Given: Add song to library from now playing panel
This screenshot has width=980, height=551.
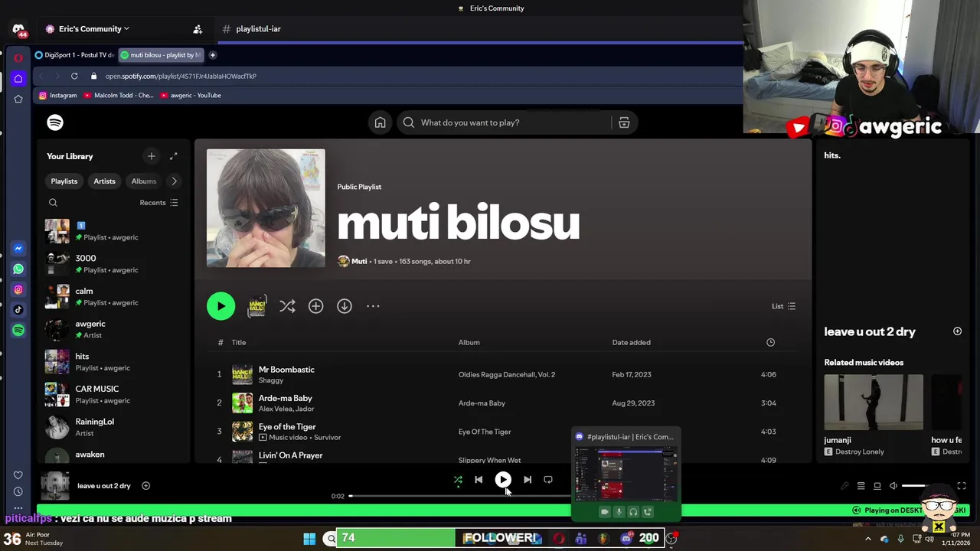Looking at the screenshot, I should coord(957,331).
